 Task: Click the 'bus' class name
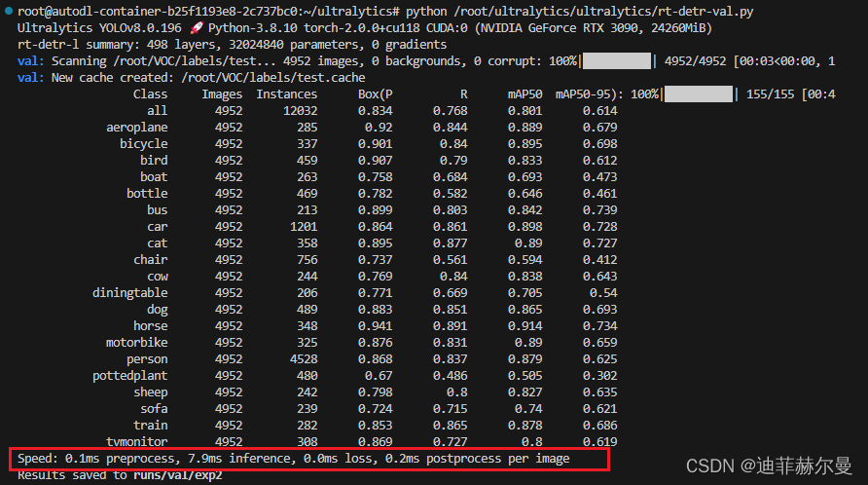click(158, 210)
